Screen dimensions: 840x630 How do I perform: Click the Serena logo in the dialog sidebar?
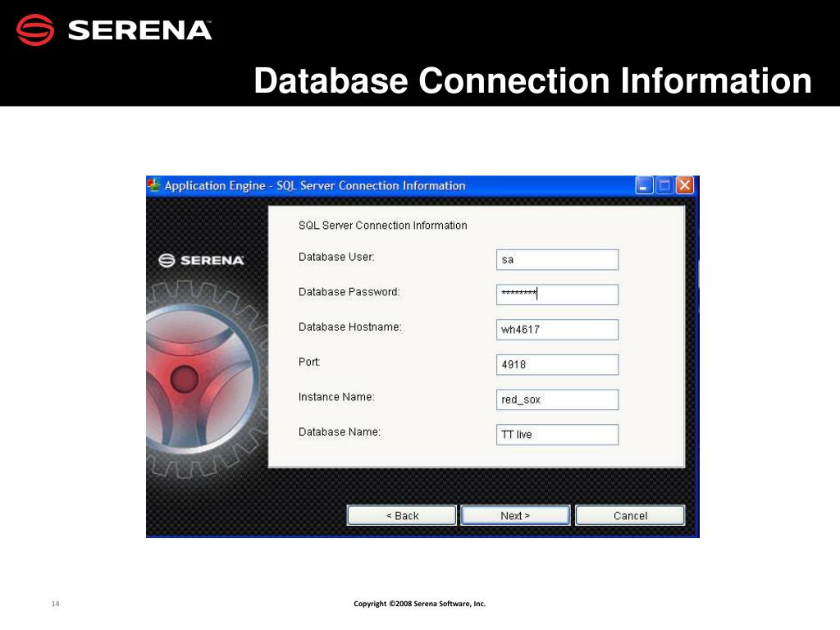click(x=202, y=260)
